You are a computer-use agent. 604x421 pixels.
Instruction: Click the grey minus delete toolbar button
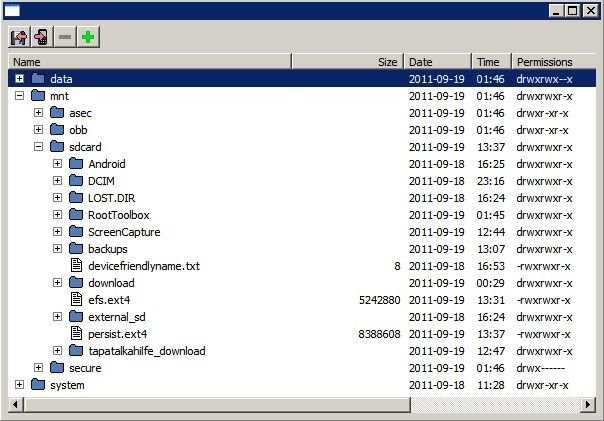coord(65,37)
